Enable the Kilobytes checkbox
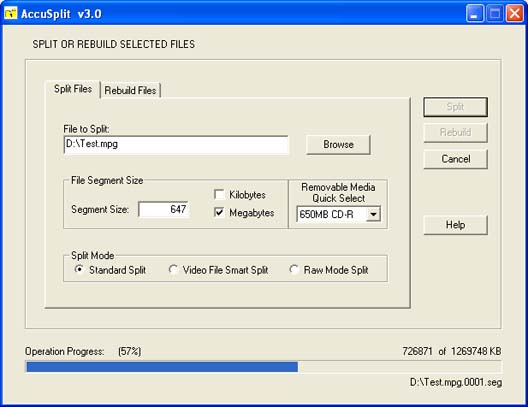 point(219,195)
